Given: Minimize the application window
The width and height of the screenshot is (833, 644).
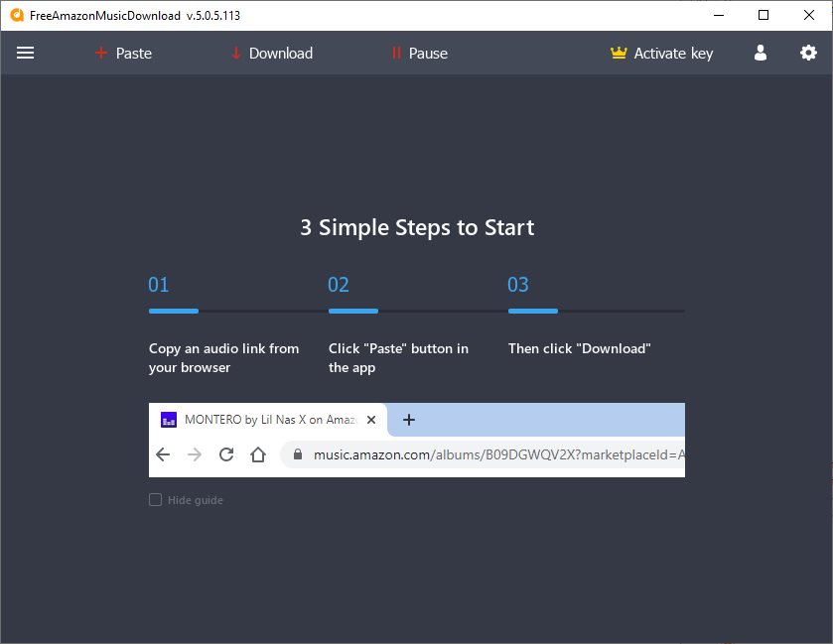Looking at the screenshot, I should point(719,15).
